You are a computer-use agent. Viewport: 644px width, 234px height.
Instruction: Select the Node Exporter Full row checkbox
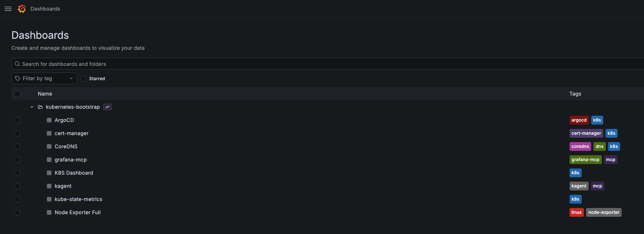pyautogui.click(x=17, y=212)
